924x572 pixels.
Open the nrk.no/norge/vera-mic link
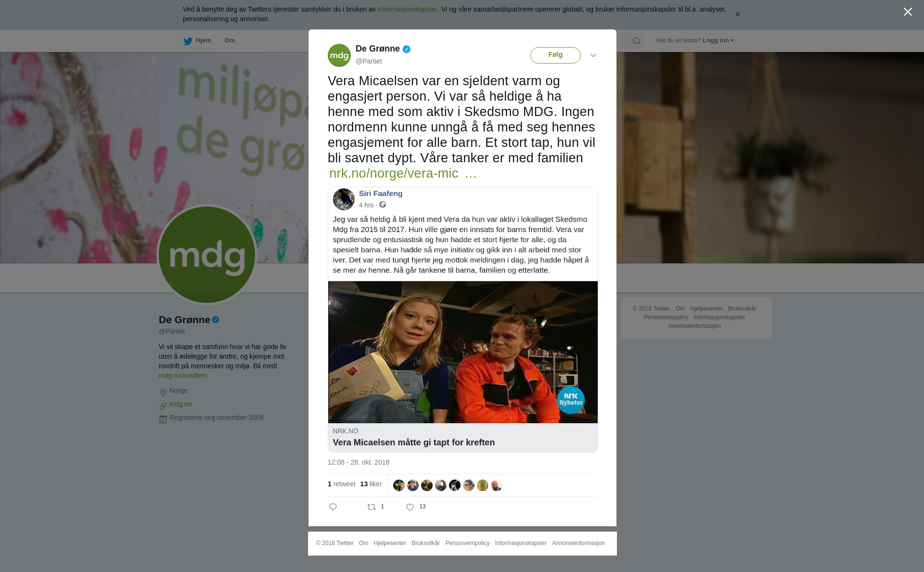[x=403, y=173]
